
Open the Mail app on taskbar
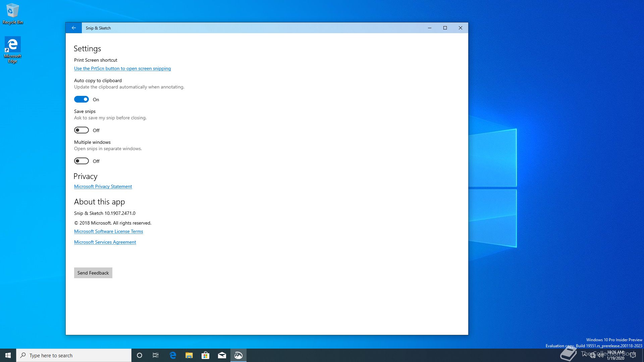[222, 355]
